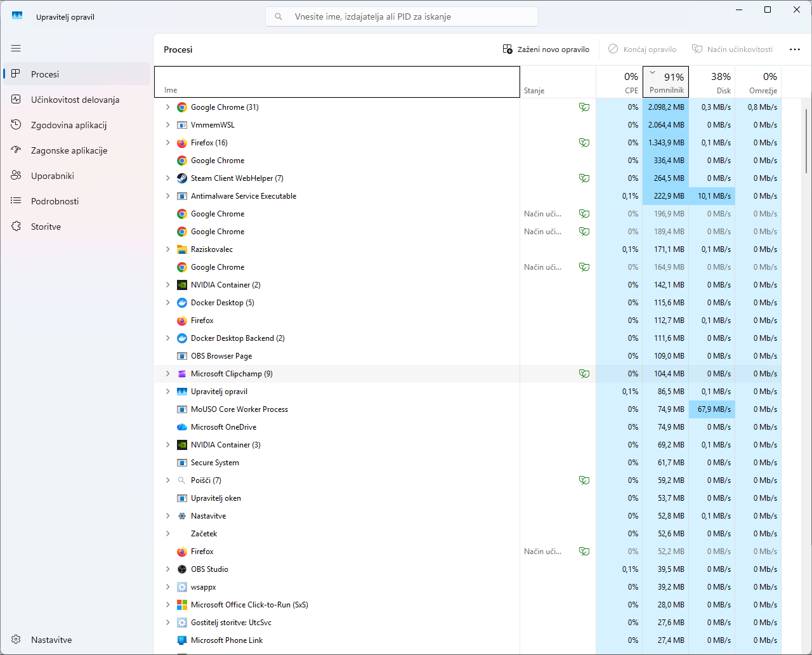This screenshot has width=812, height=655.
Task: Sort by the Disk column header
Action: point(712,82)
